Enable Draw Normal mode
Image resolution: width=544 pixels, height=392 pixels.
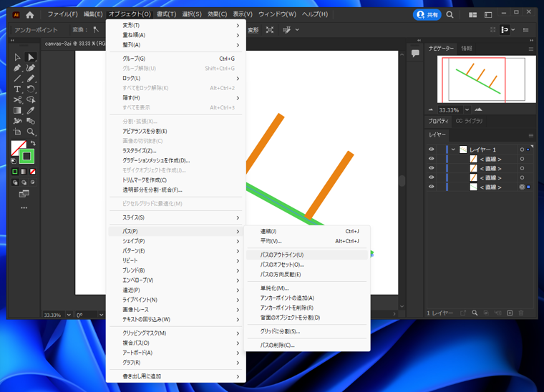coord(15,182)
